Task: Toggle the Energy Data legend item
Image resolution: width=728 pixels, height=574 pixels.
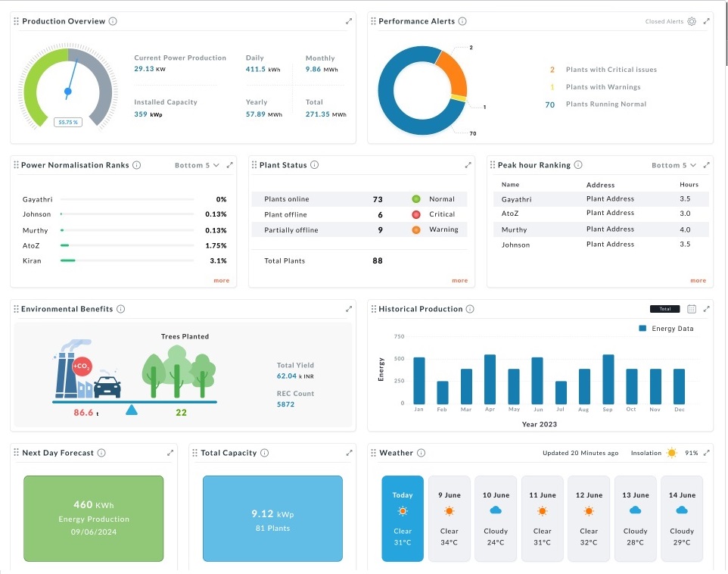Action: (666, 329)
